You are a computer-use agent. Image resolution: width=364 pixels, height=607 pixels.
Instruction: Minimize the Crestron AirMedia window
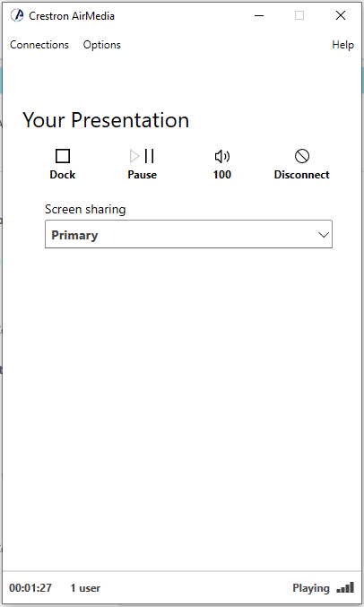click(x=259, y=15)
